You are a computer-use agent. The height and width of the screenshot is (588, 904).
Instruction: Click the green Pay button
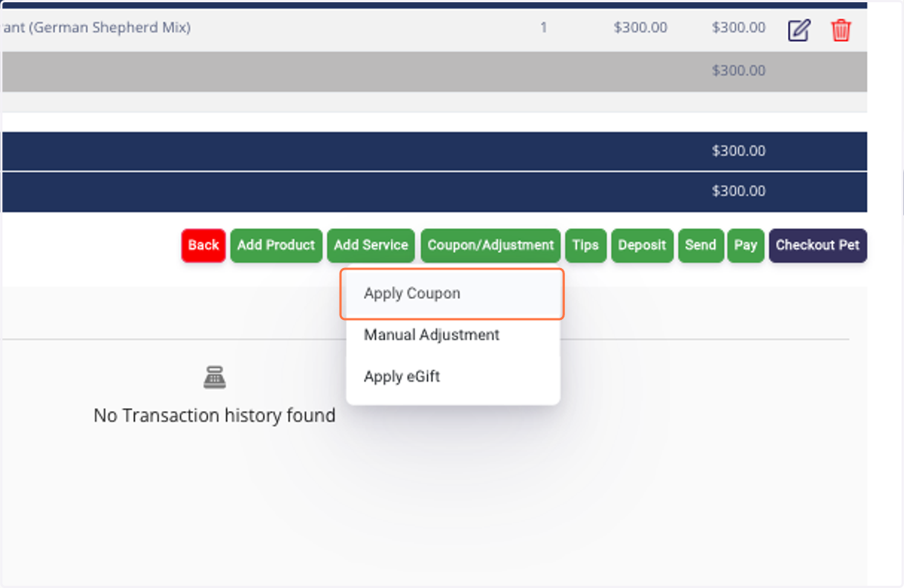[x=746, y=245]
